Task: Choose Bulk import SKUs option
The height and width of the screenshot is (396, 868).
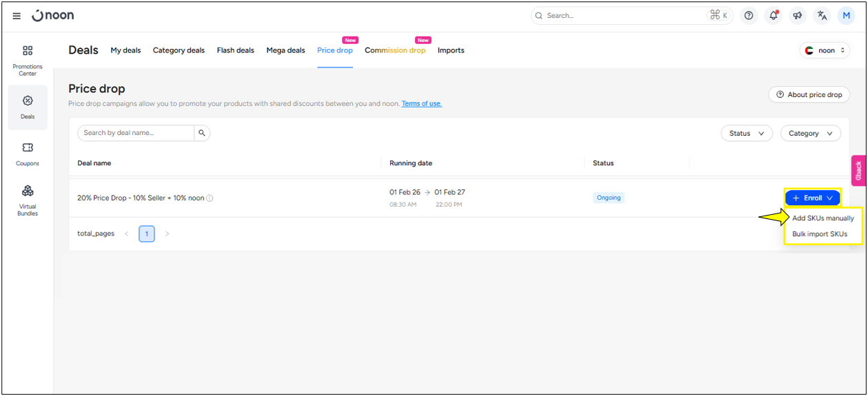Action: point(819,234)
